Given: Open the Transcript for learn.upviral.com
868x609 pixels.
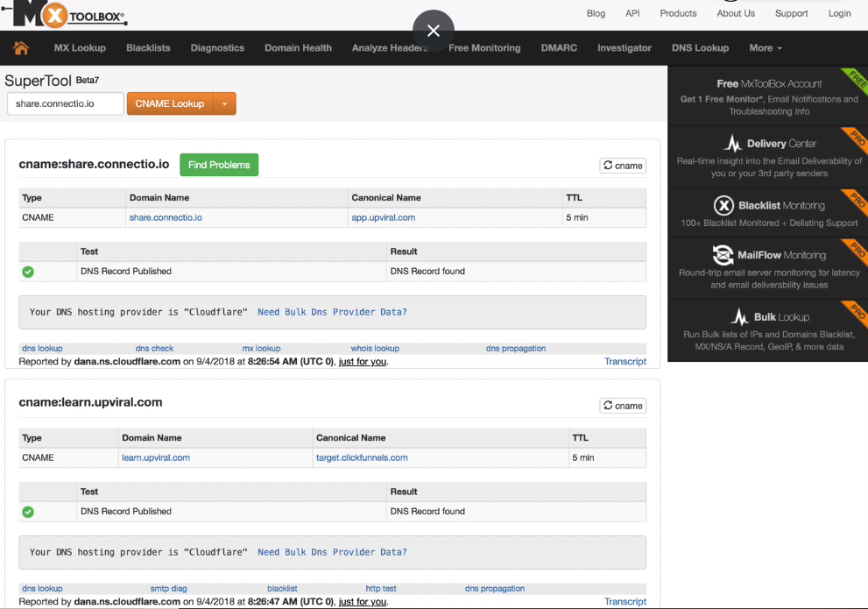Looking at the screenshot, I should [x=625, y=602].
